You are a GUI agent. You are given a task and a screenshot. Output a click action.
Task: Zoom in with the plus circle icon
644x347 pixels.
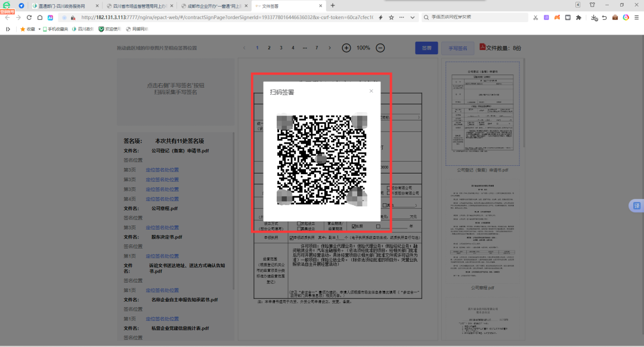[x=346, y=48]
